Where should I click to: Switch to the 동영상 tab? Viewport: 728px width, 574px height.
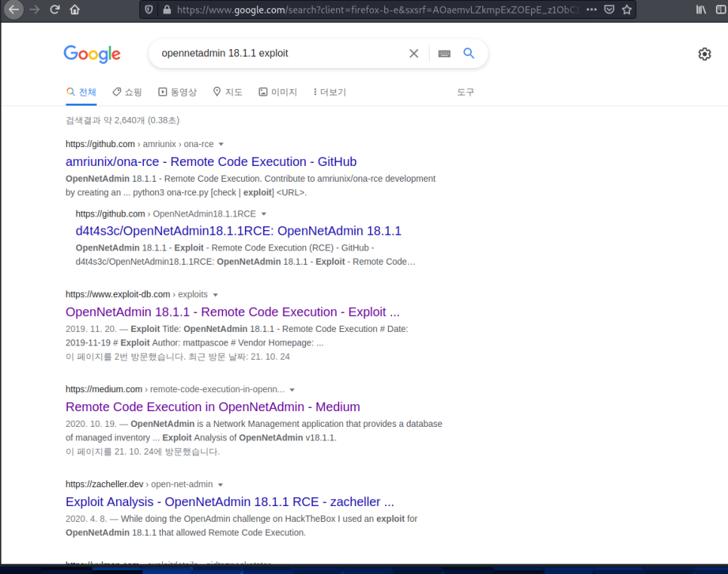[177, 92]
